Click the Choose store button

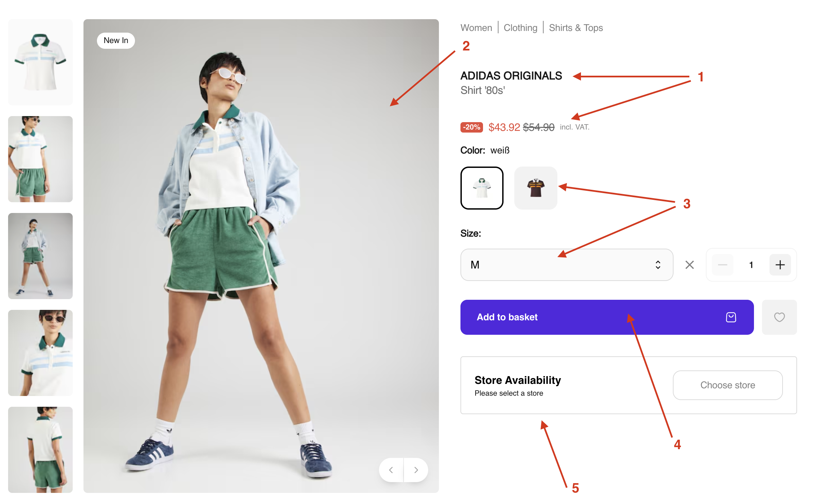point(727,385)
